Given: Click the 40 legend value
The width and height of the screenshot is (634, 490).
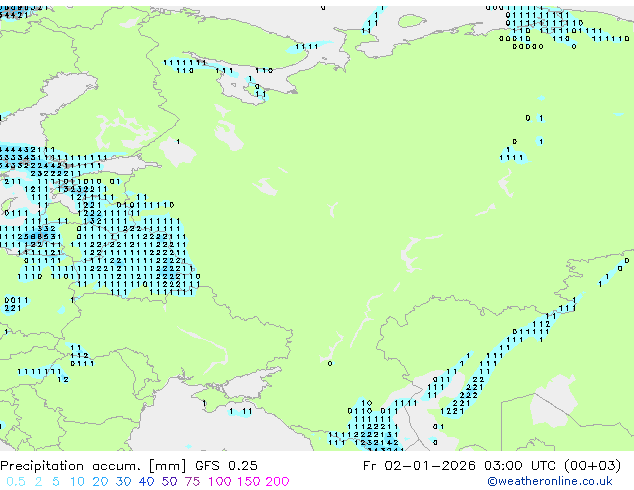Looking at the screenshot, I should [x=146, y=482].
